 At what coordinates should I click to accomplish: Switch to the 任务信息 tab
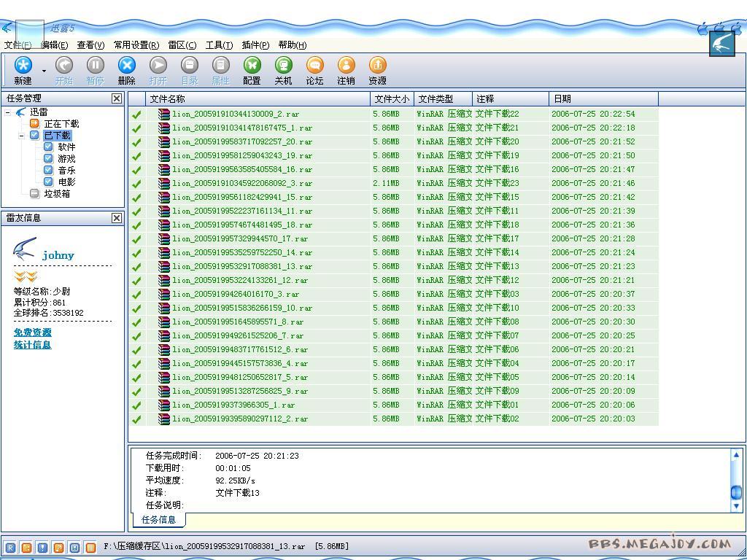pos(158,519)
